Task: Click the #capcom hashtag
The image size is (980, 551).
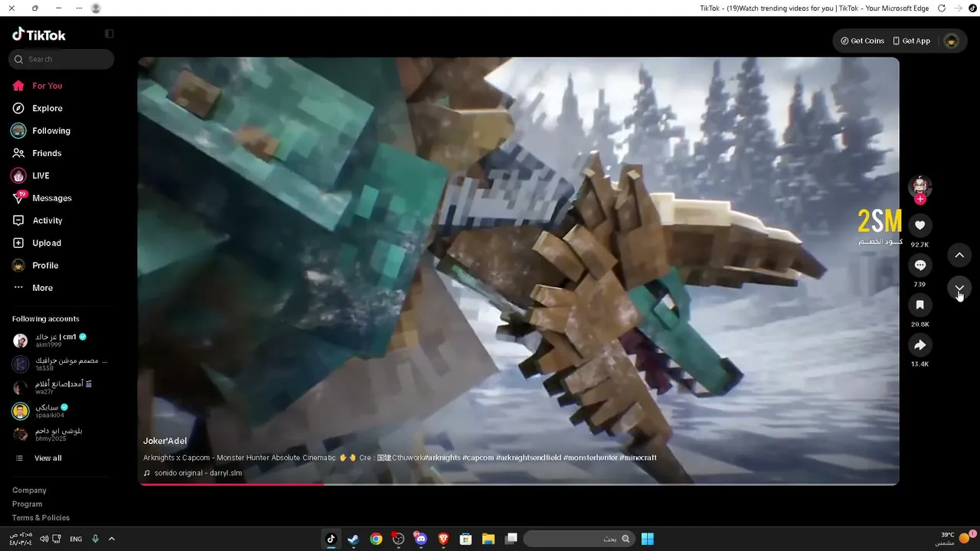Action: click(x=478, y=458)
